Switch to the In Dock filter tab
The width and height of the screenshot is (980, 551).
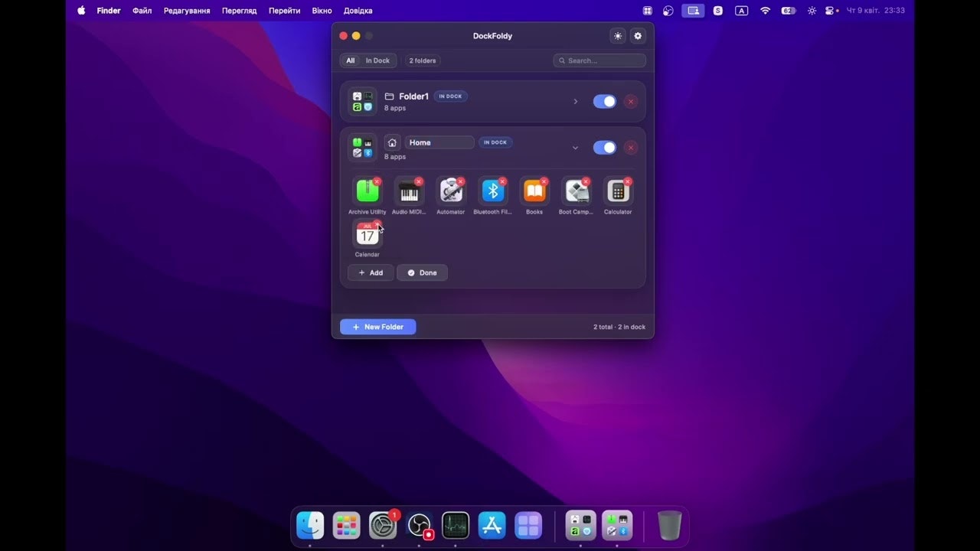(377, 60)
